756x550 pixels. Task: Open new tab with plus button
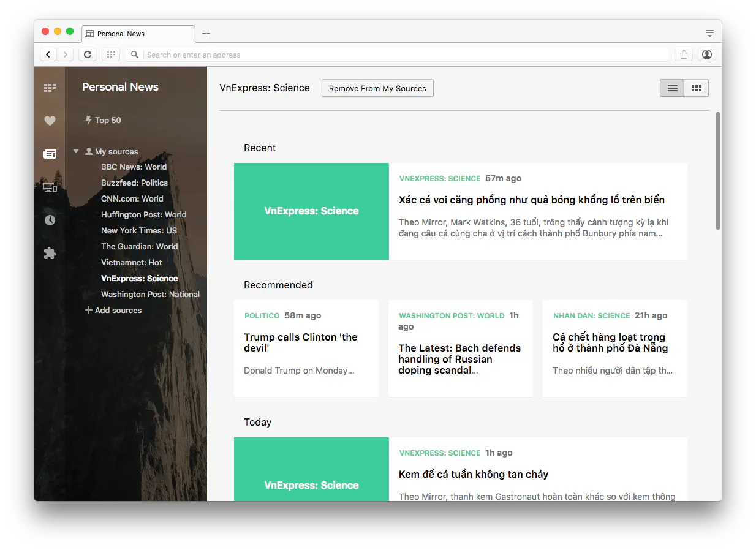point(206,34)
